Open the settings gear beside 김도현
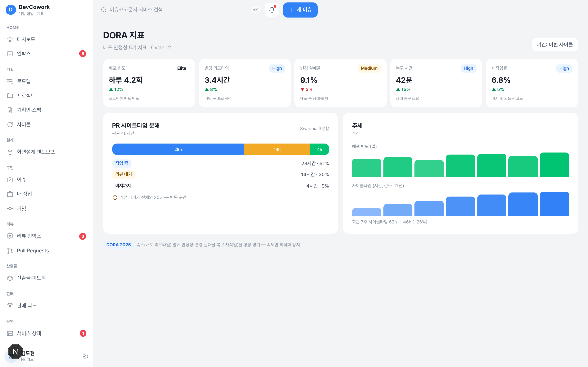This screenshot has width=588, height=367. 85,356
